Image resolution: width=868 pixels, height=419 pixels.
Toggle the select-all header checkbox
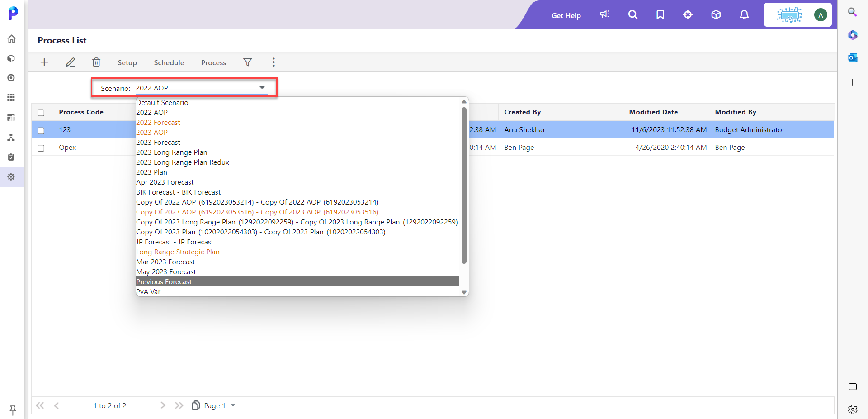tap(41, 113)
